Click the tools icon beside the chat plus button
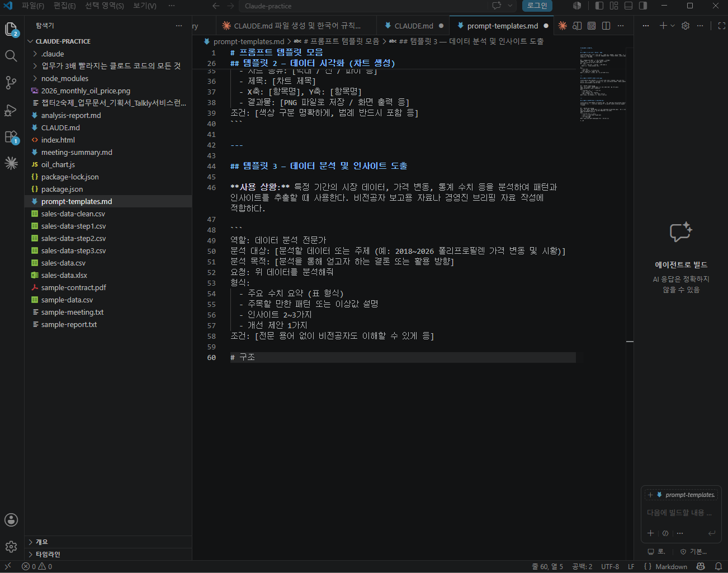This screenshot has width=728, height=573. [x=665, y=533]
